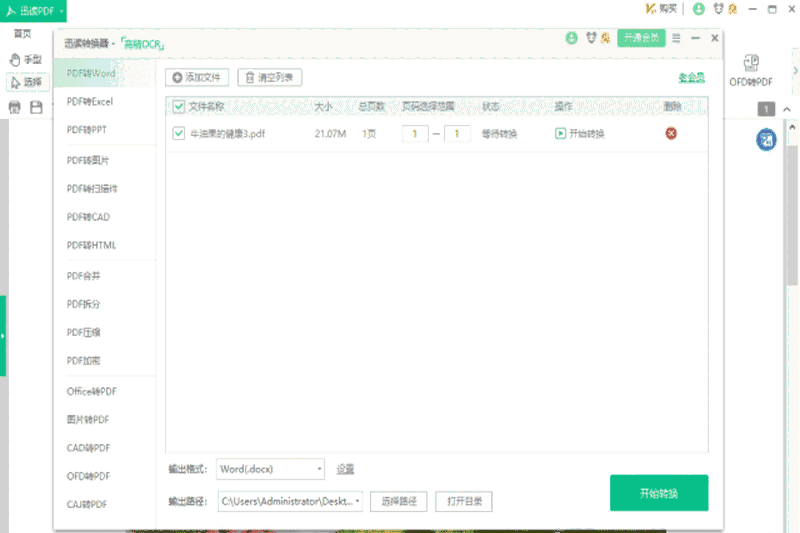Open the green account icon in main title bar
The width and height of the screenshot is (800, 533).
coord(698,9)
